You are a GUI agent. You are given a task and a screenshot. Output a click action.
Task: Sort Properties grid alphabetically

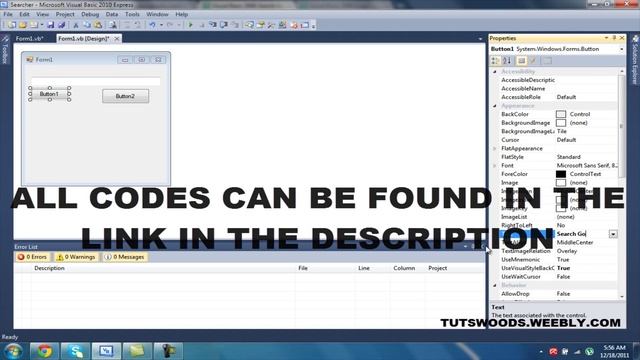click(x=507, y=60)
